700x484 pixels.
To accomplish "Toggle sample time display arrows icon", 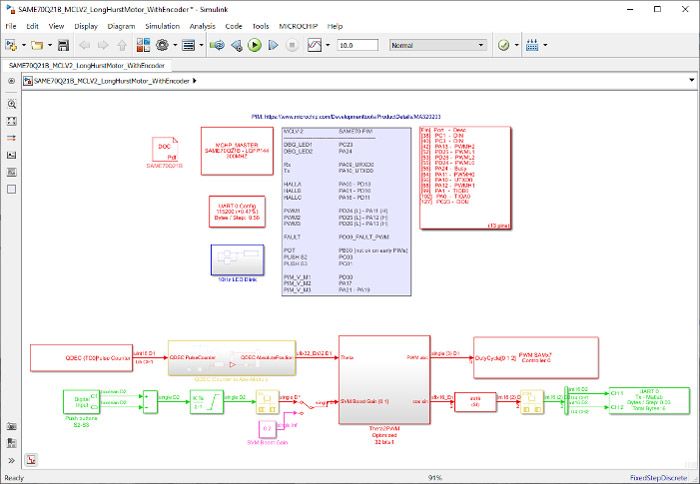I will tap(12, 137).
